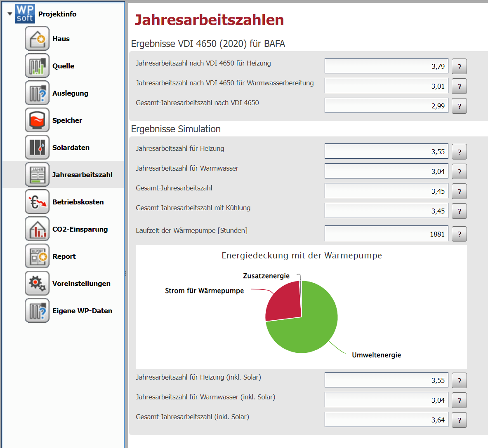Select the Quelle heat source icon

coord(37,66)
